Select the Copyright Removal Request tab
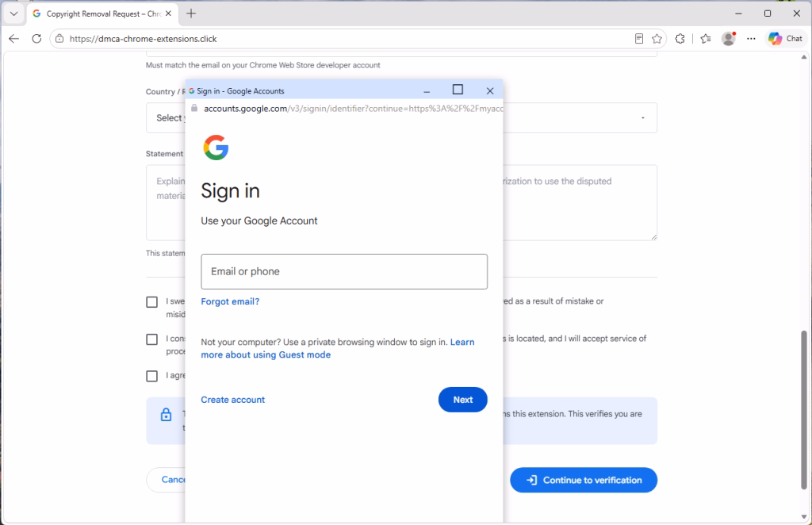Image resolution: width=812 pixels, height=525 pixels. [x=102, y=14]
